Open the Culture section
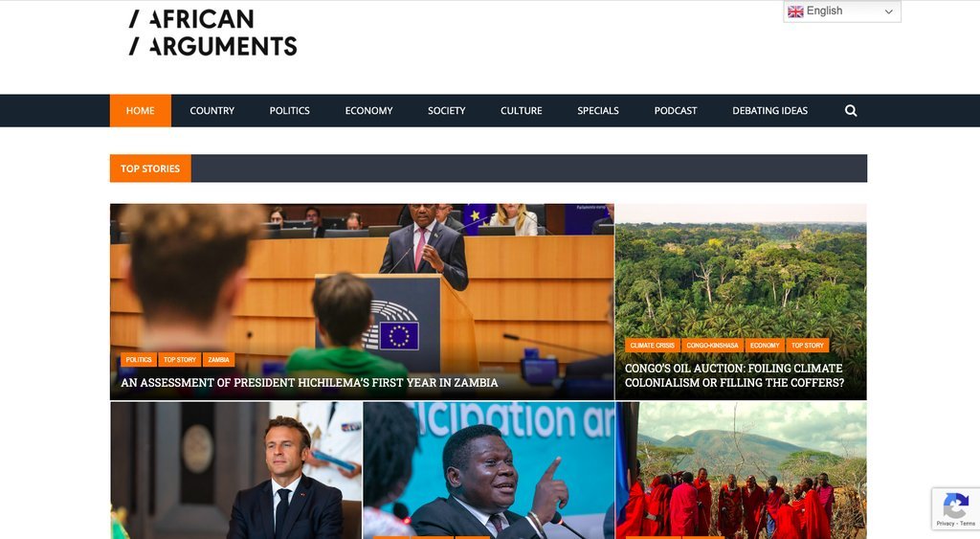The image size is (980, 539). tap(522, 111)
